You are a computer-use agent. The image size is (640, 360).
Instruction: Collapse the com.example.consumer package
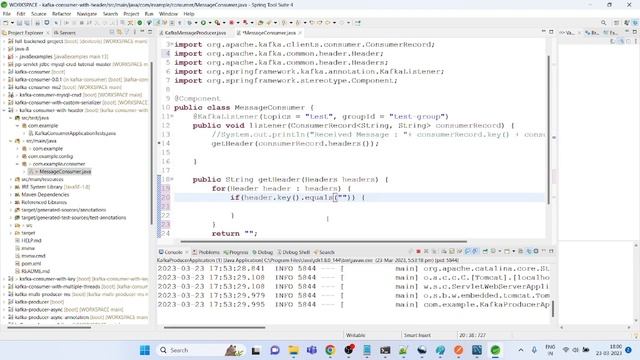click(x=18, y=164)
